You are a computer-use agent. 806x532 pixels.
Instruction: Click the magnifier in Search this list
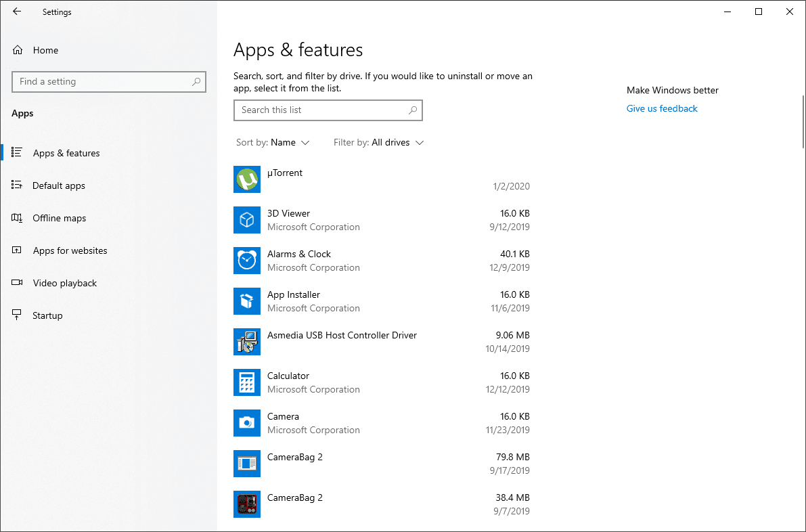click(x=413, y=110)
